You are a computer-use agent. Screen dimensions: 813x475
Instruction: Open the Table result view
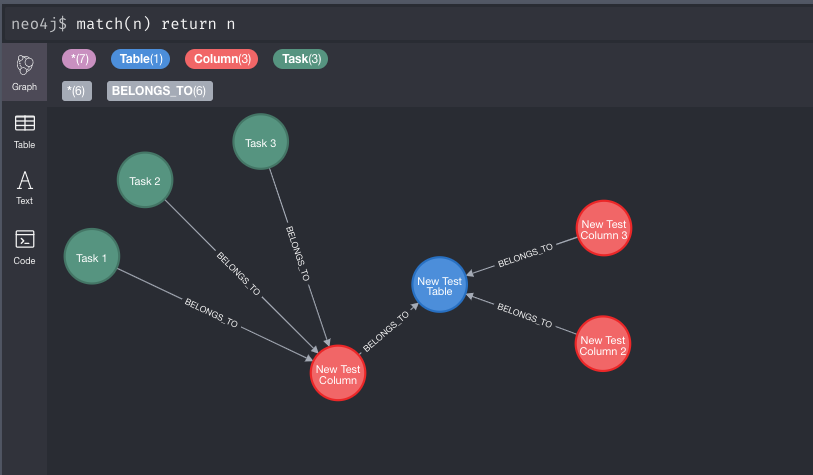(x=25, y=131)
